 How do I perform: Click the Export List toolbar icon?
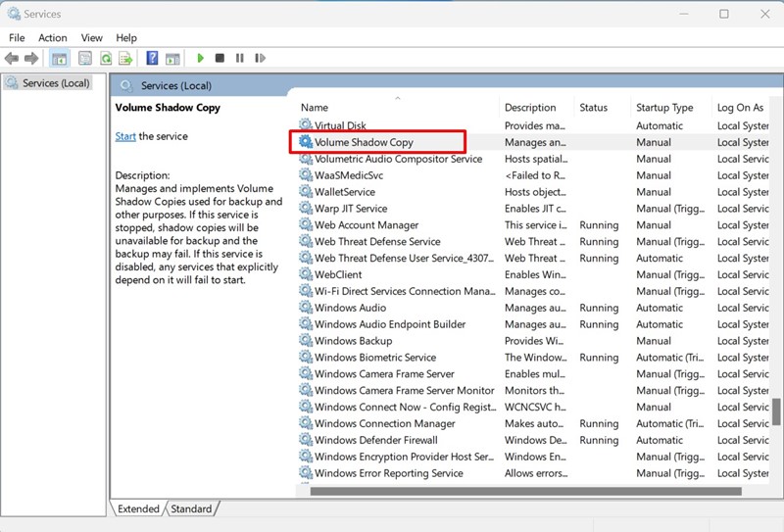click(x=125, y=59)
